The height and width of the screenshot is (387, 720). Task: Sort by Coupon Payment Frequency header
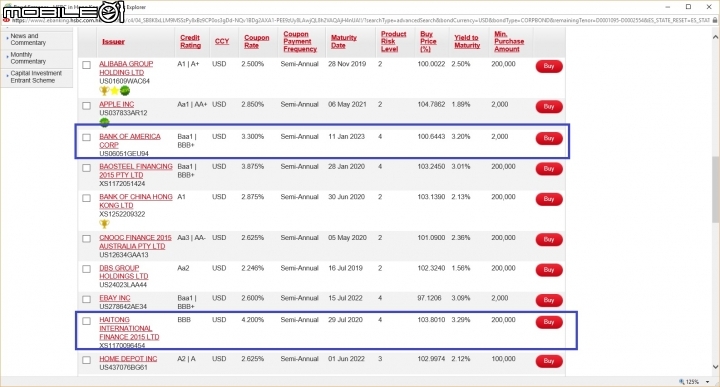300,41
